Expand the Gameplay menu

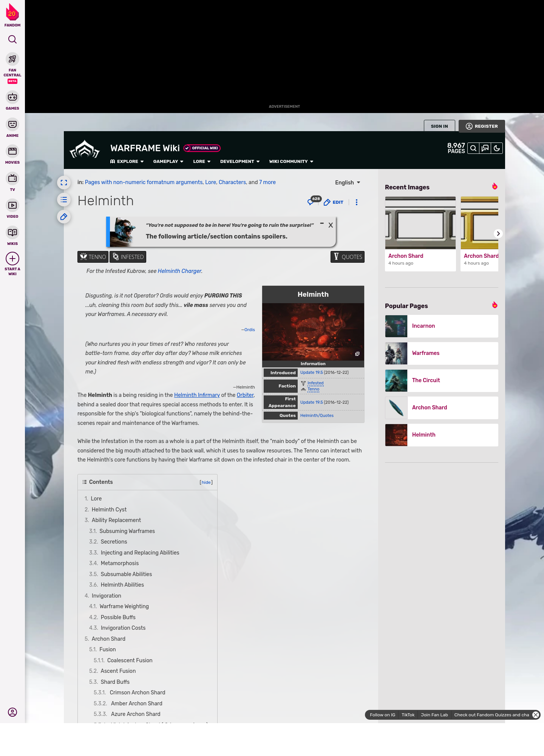(x=168, y=161)
